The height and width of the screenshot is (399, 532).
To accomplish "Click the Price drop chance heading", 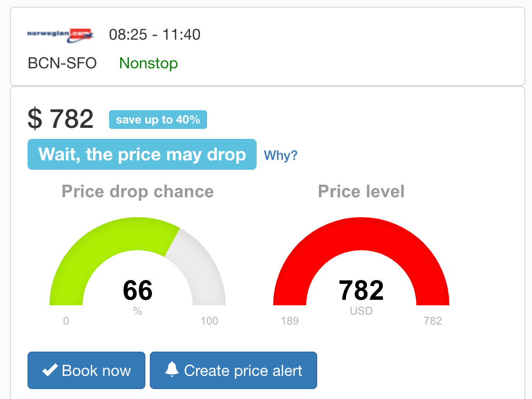I will tap(138, 192).
